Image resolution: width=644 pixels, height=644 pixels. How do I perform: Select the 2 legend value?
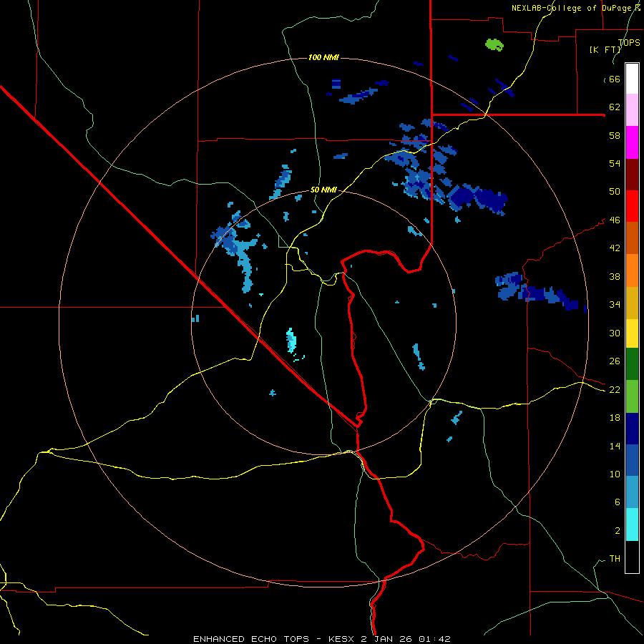(618, 531)
